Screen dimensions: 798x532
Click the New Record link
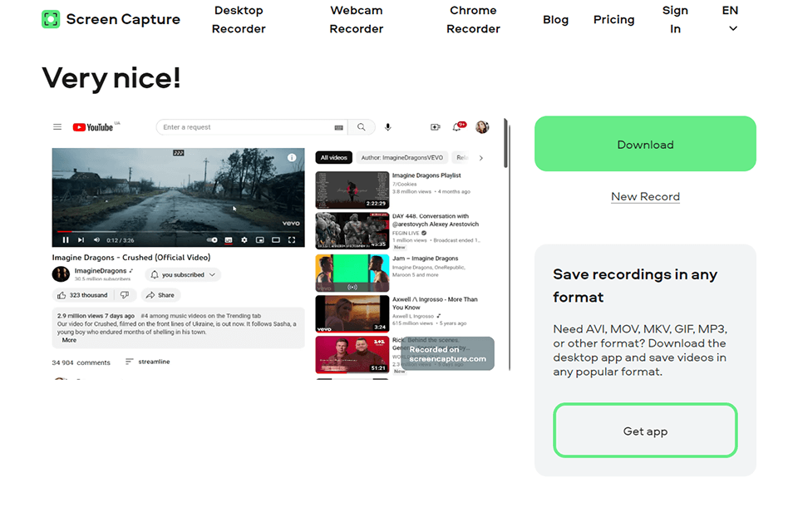click(645, 197)
